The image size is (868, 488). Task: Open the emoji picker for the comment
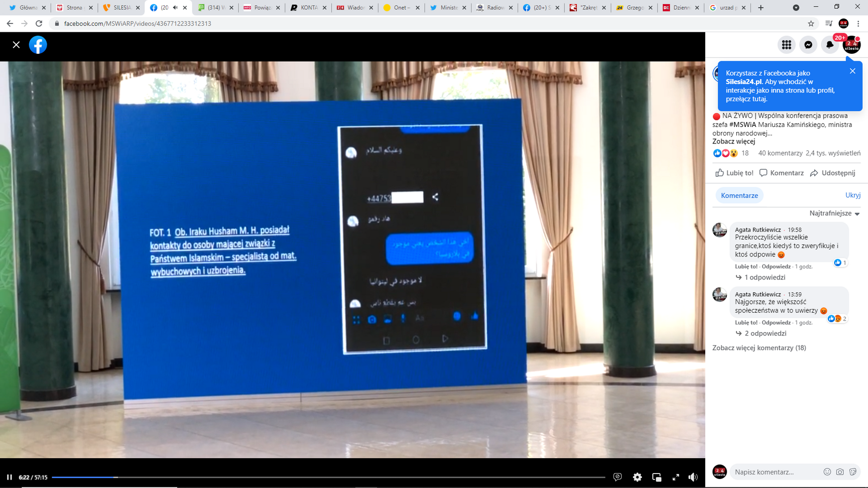[x=827, y=472]
